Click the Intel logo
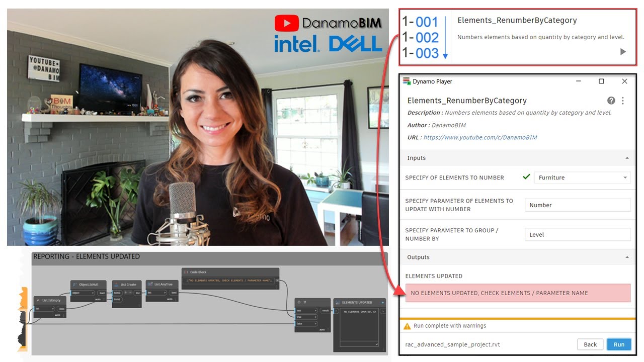644x362 pixels. coord(297,44)
